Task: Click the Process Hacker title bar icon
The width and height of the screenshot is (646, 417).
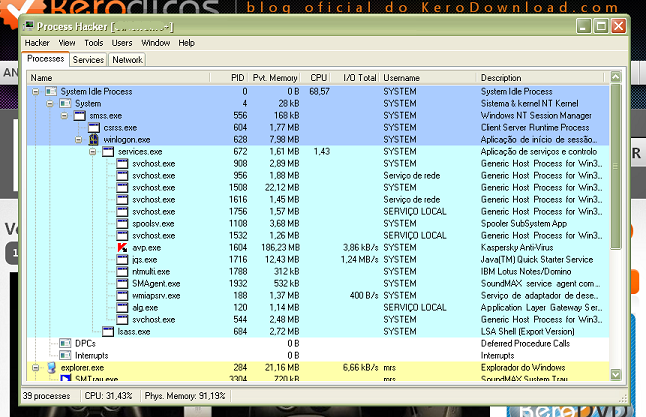Action: click(x=29, y=26)
